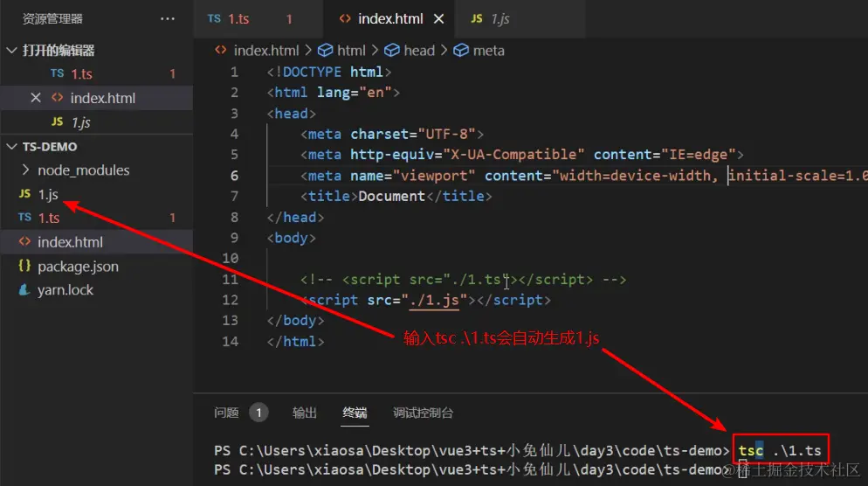Close index.html in open editors list
This screenshot has width=868, height=486.
(x=36, y=98)
